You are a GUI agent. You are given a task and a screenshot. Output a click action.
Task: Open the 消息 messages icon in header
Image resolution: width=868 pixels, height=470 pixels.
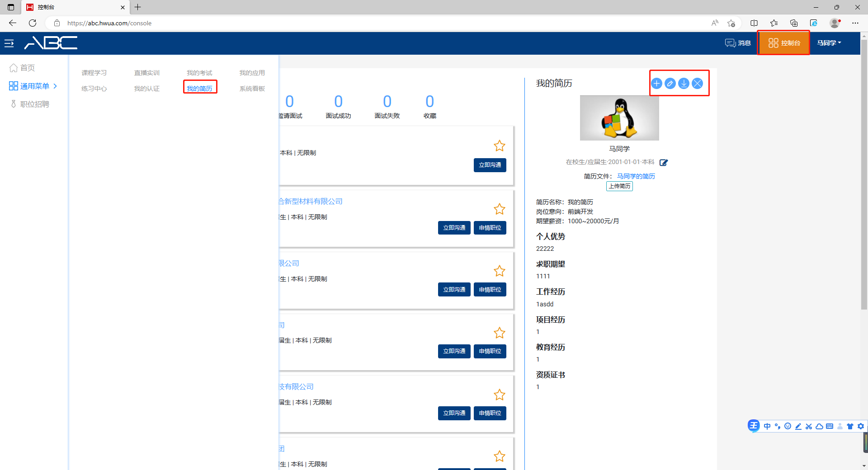(738, 43)
